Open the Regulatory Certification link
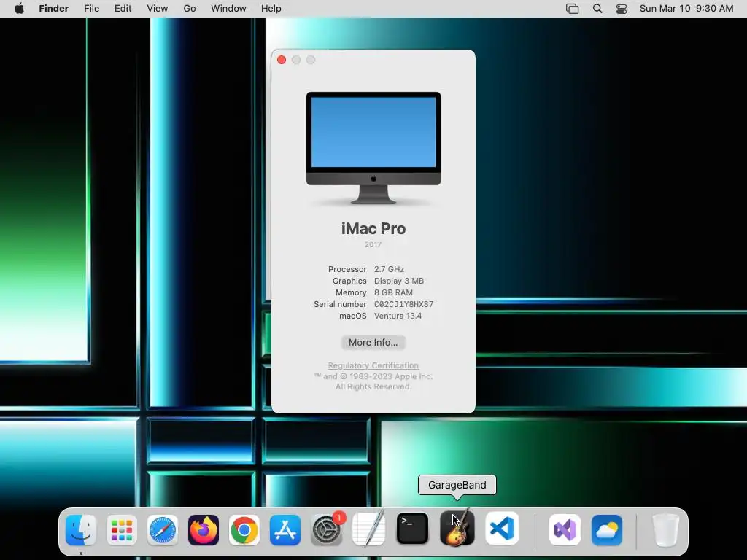 tap(373, 365)
